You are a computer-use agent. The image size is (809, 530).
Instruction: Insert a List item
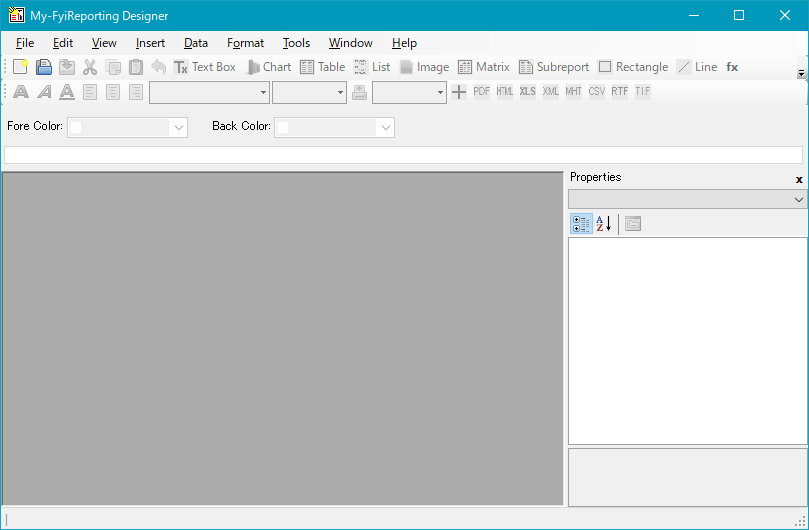click(x=371, y=67)
